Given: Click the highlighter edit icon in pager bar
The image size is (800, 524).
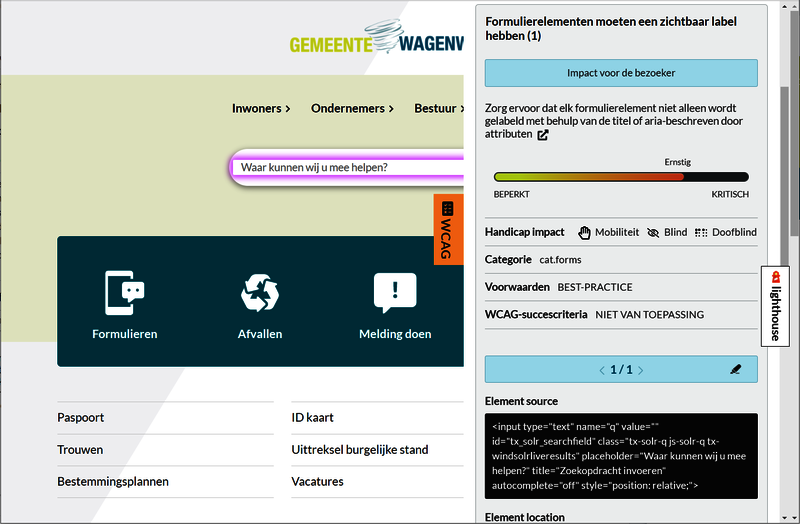Looking at the screenshot, I should [735, 369].
